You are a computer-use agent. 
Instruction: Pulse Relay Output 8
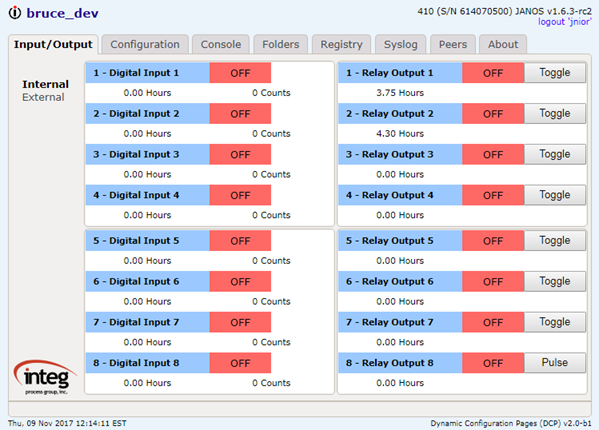click(555, 363)
